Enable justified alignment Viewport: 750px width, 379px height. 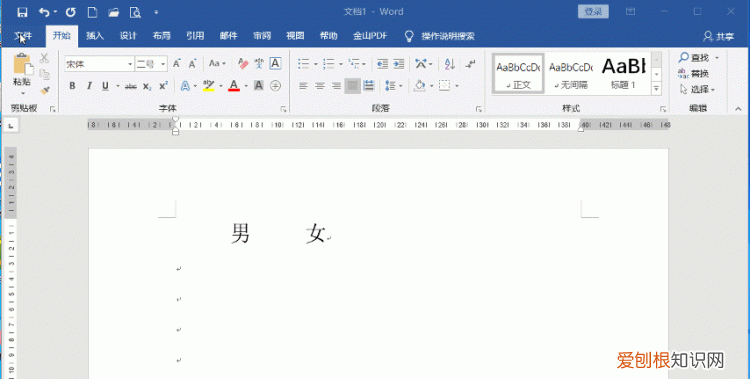pyautogui.click(x=353, y=86)
